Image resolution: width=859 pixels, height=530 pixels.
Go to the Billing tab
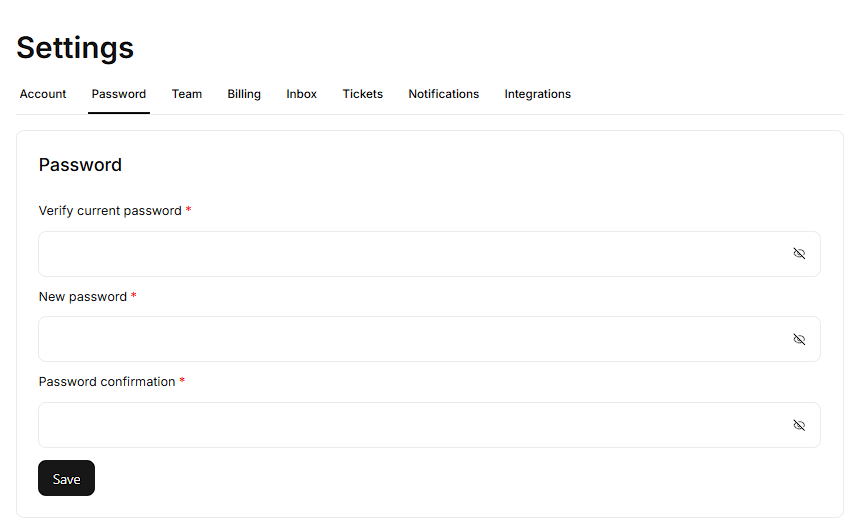coord(244,94)
